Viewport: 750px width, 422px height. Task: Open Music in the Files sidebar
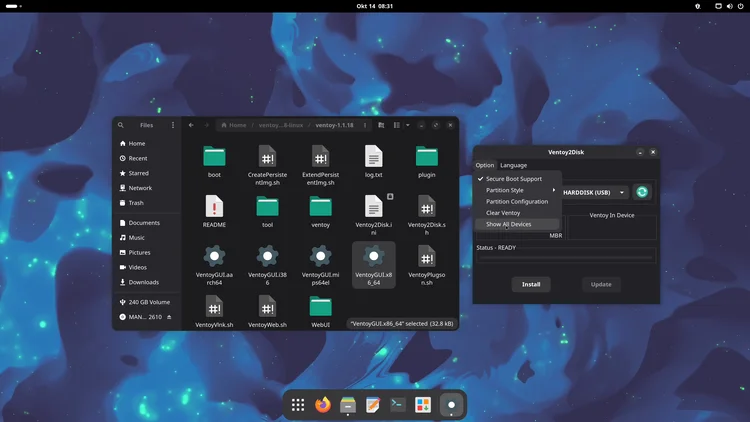point(147,237)
